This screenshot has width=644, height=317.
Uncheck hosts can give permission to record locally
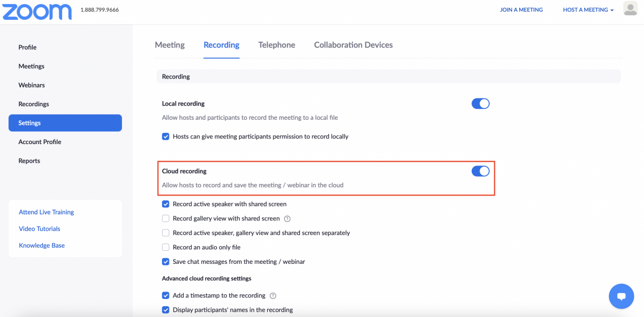166,136
